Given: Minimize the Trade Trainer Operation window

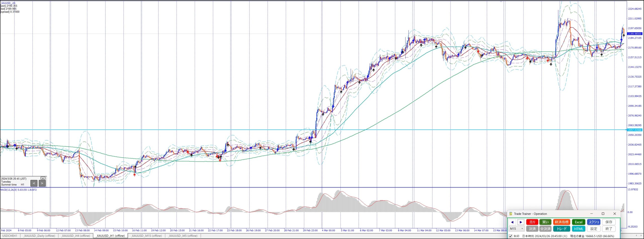Looking at the screenshot, I should click(591, 214).
